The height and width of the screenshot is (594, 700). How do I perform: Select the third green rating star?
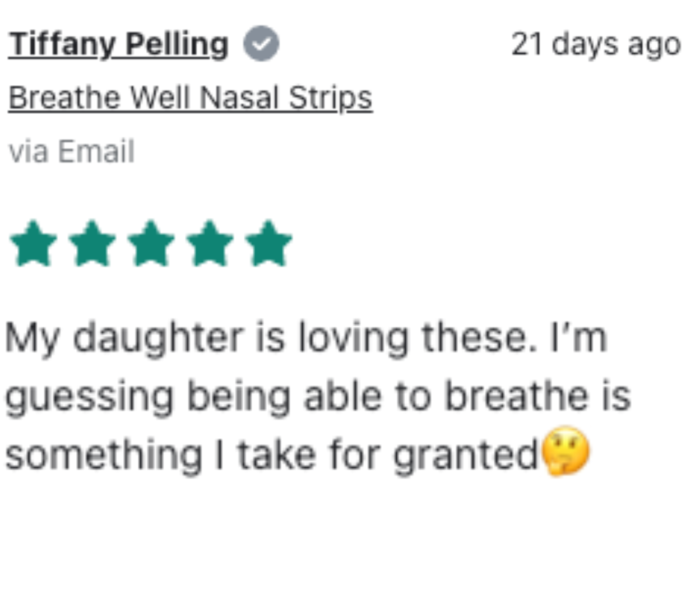pyautogui.click(x=151, y=243)
